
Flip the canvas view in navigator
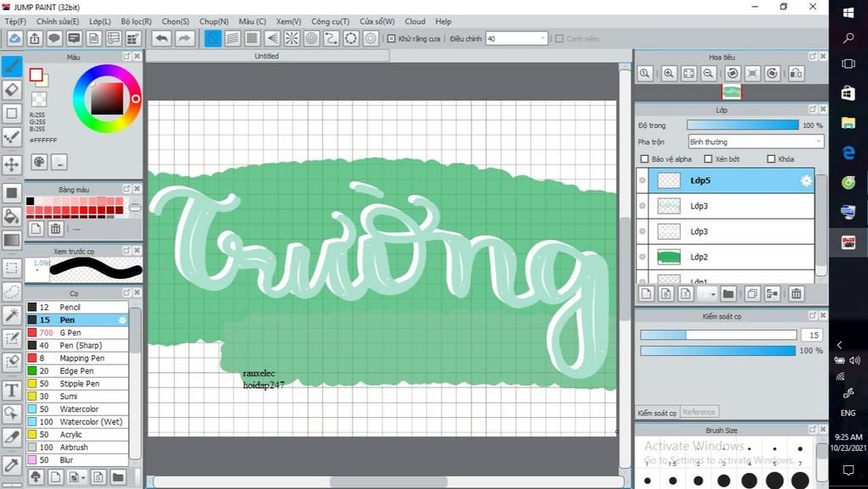click(796, 74)
